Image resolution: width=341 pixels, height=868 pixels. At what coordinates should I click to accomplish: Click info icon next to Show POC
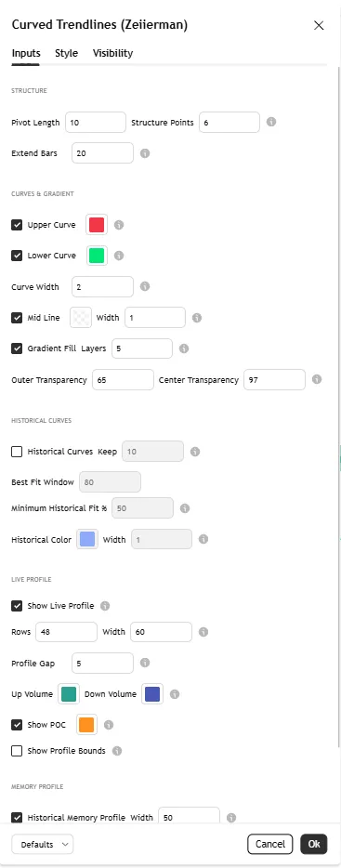point(109,725)
